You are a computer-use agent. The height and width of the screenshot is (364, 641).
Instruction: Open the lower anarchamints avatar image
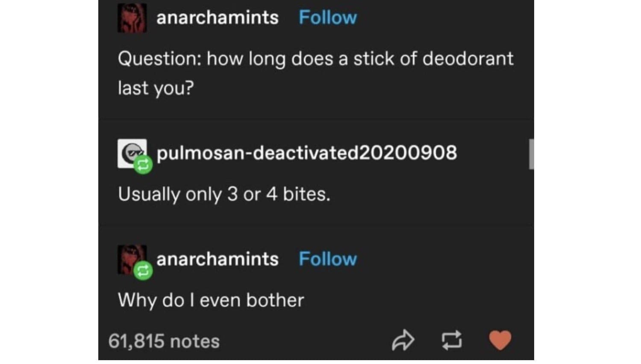[132, 259]
